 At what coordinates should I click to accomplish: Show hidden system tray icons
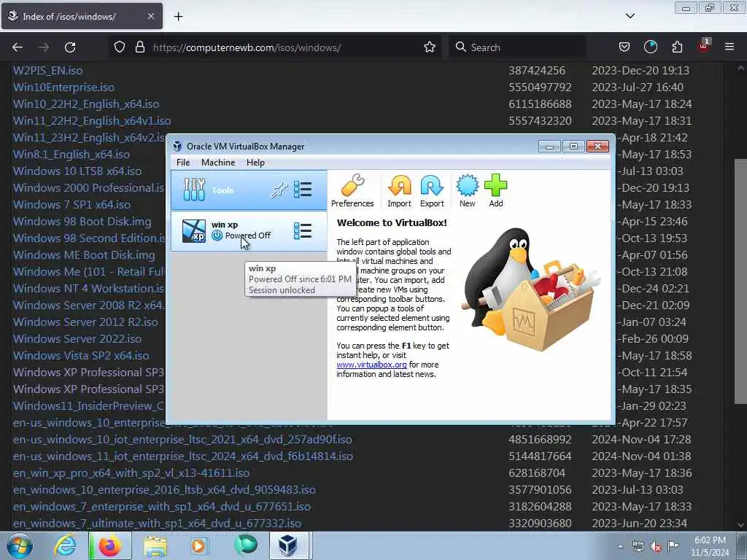[620, 546]
